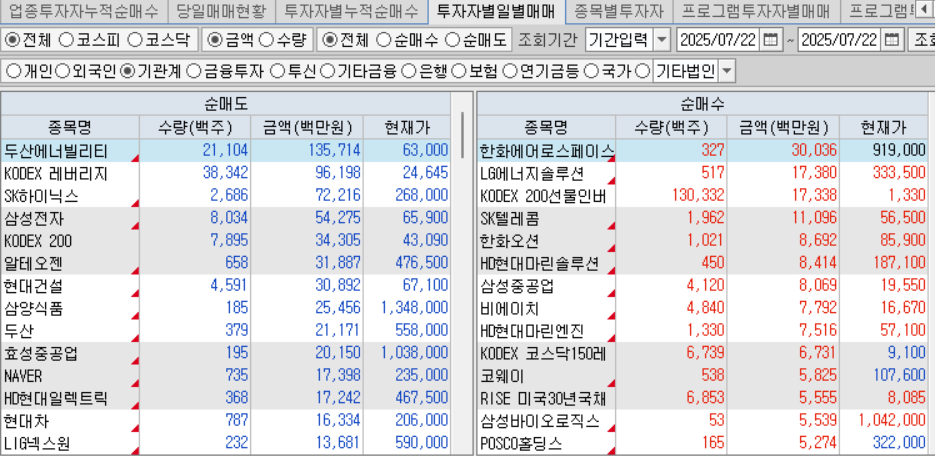Click the 순매도 종목명 column header

click(x=70, y=128)
